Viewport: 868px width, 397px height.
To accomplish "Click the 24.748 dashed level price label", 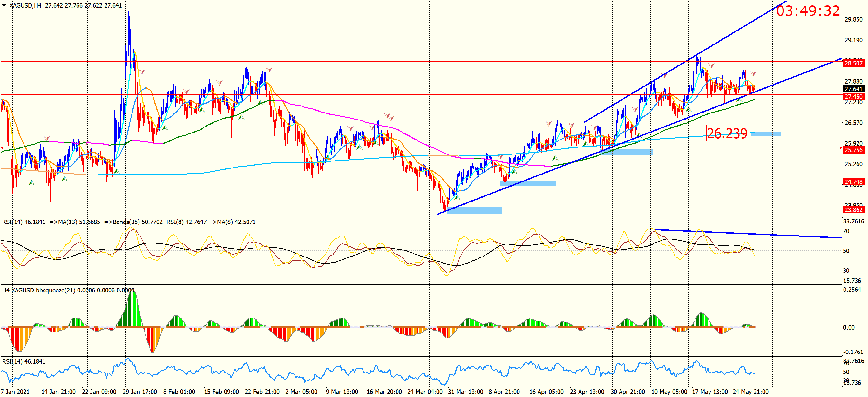I will (x=853, y=182).
